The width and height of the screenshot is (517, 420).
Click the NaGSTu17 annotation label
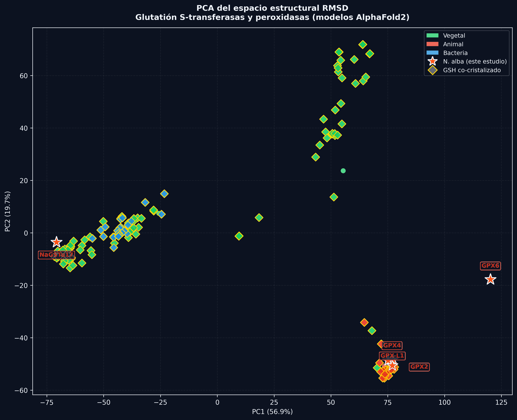[x=56, y=255]
